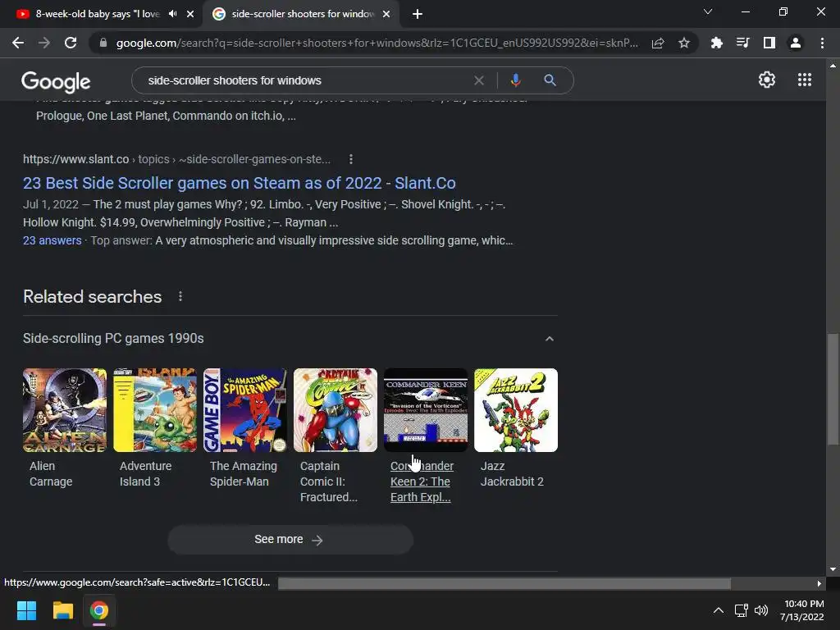
Task: Click the Adventure Island 3 cover thumbnail
Action: click(155, 410)
